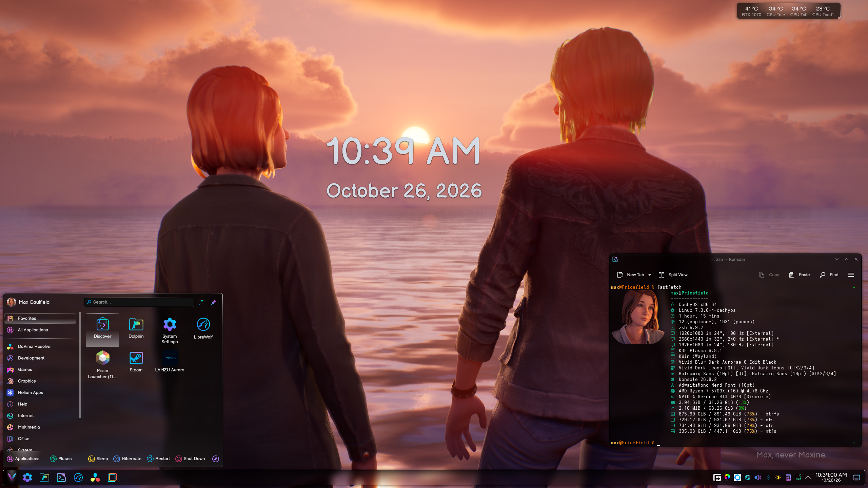
Task: Launch LibreWolf browser from Favorites
Action: (x=203, y=329)
